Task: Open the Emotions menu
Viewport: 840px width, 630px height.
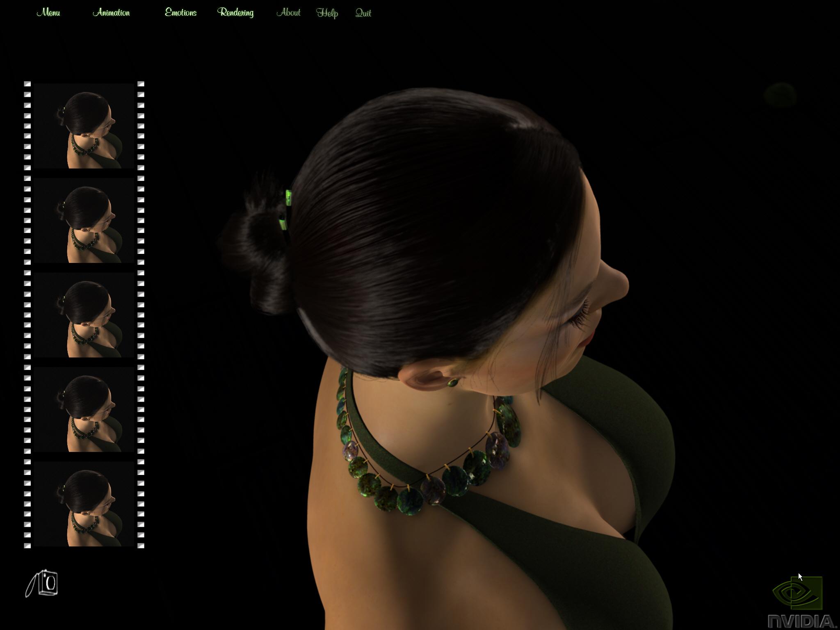Action: 181,13
